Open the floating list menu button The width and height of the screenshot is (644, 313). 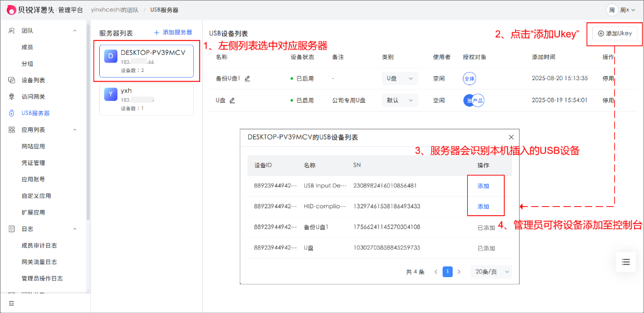pyautogui.click(x=626, y=262)
